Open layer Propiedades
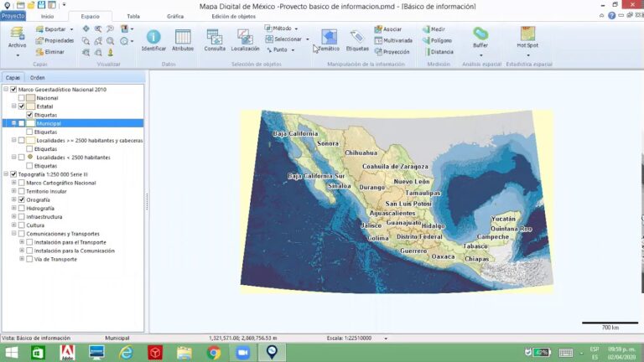The width and height of the screenshot is (644, 362). coord(55,40)
